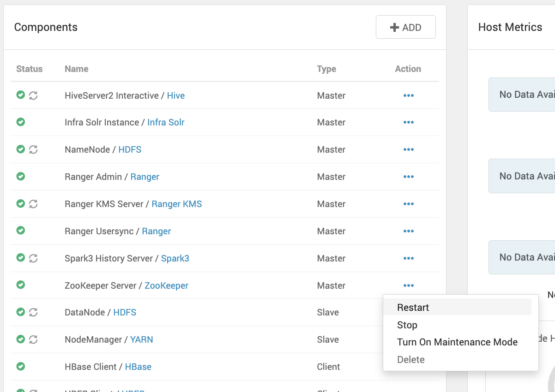
Task: Toggle ZooKeeper Server action ellipsis menu
Action: [x=409, y=285]
